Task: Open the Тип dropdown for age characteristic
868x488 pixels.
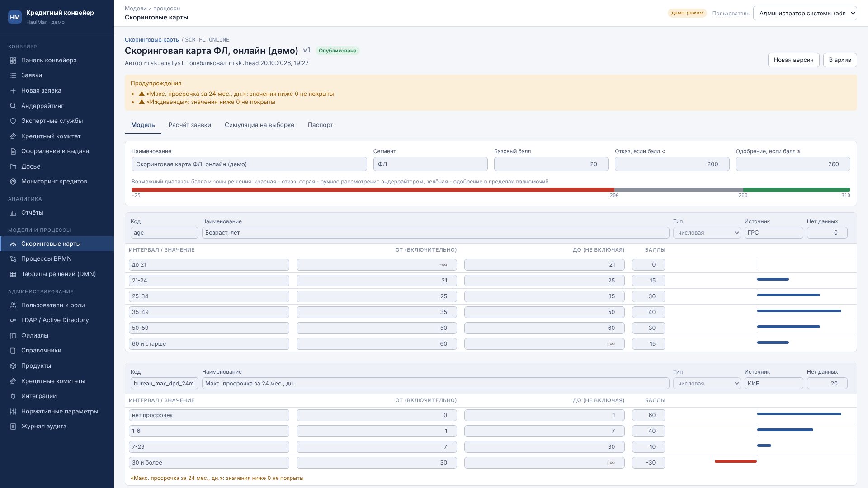Action: click(x=707, y=233)
